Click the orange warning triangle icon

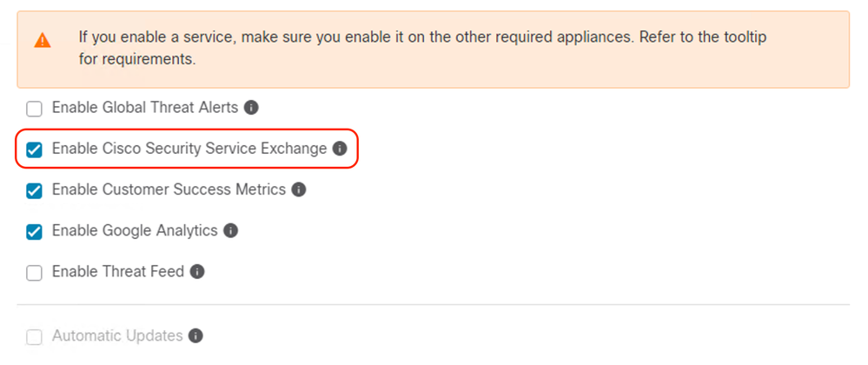tap(42, 41)
